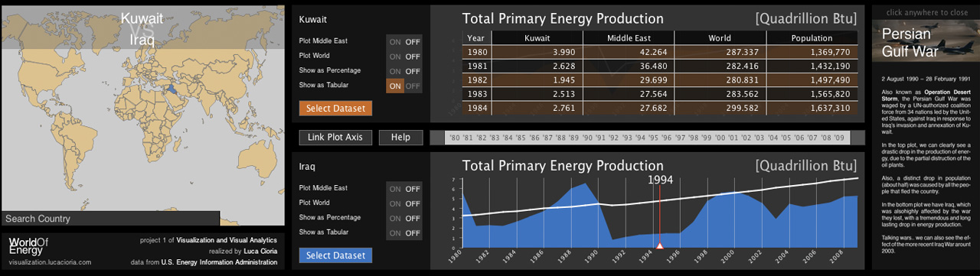Select the Middle East value 29.699

tap(629, 80)
